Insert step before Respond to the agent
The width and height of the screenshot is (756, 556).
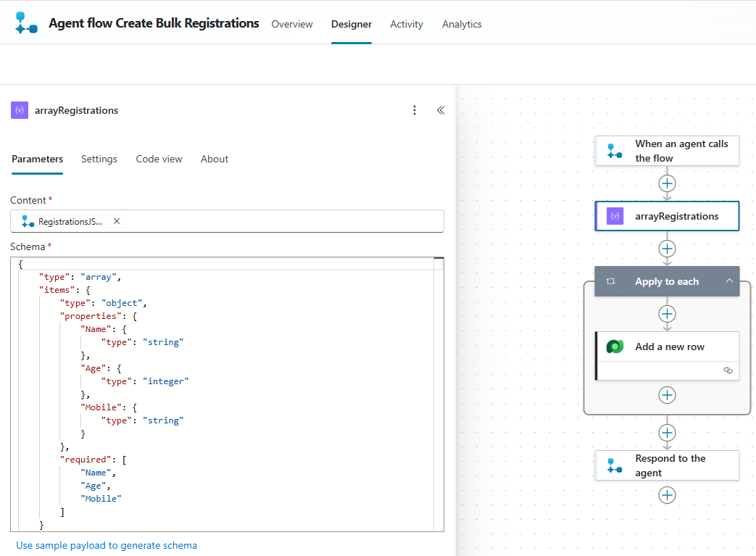coord(667,433)
